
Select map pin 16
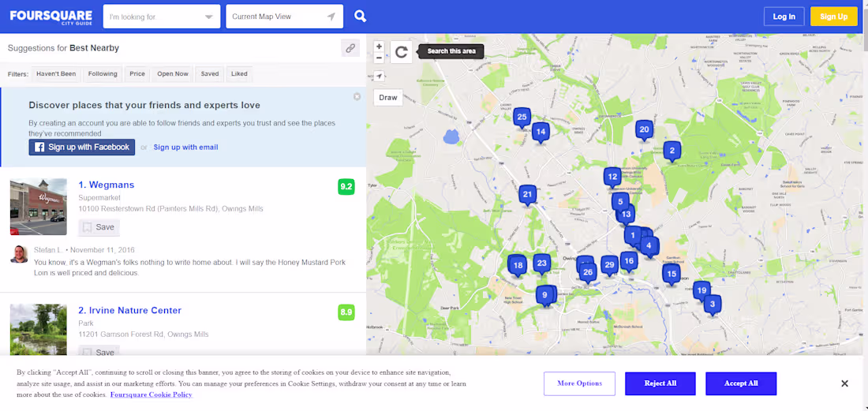click(629, 261)
